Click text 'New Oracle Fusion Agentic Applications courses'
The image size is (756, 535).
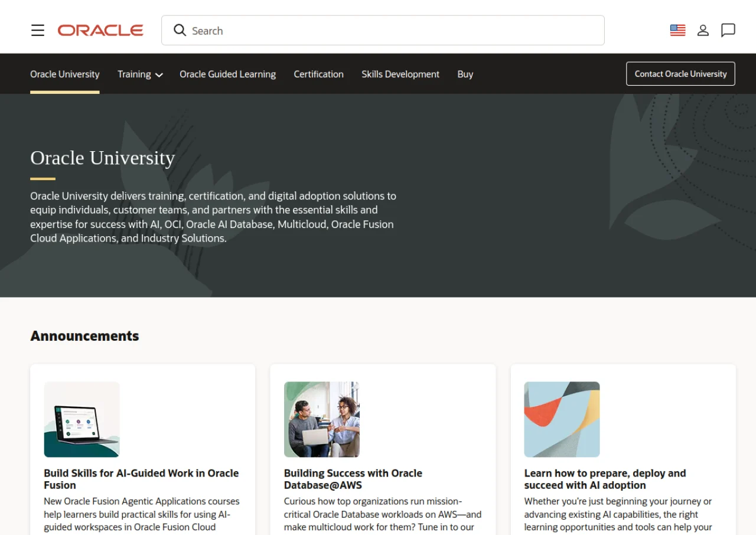[x=142, y=501]
